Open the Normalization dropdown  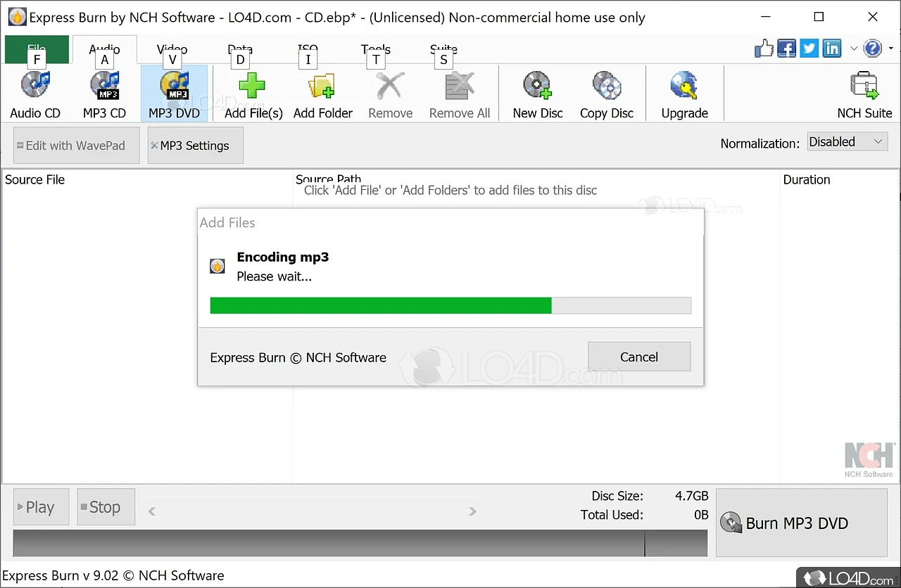847,142
